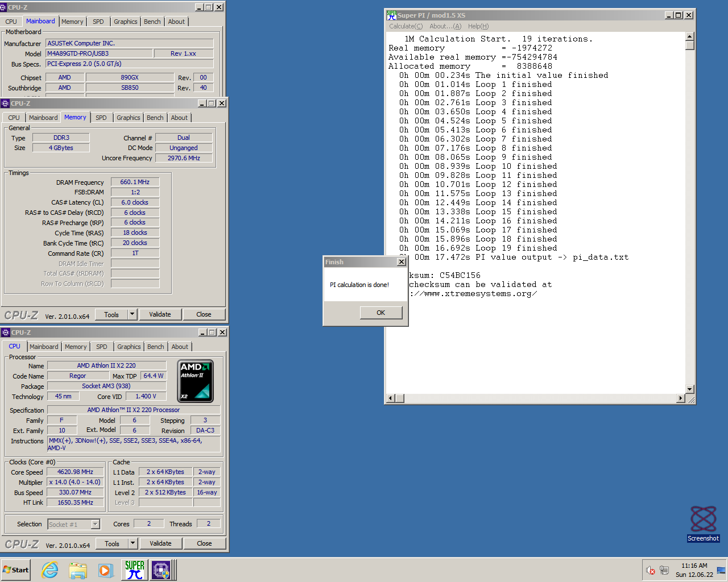
Task: Launch Windows Media Player from taskbar
Action: pyautogui.click(x=106, y=570)
